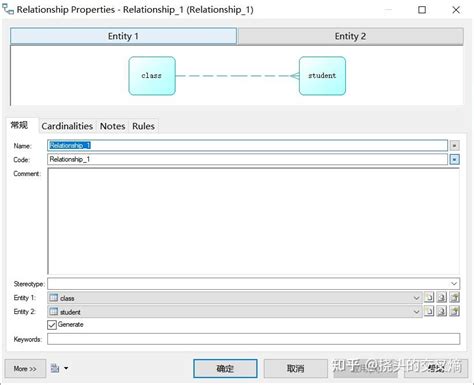The width and height of the screenshot is (474, 385).
Task: Expand the Stereotype dropdown
Action: pos(454,284)
